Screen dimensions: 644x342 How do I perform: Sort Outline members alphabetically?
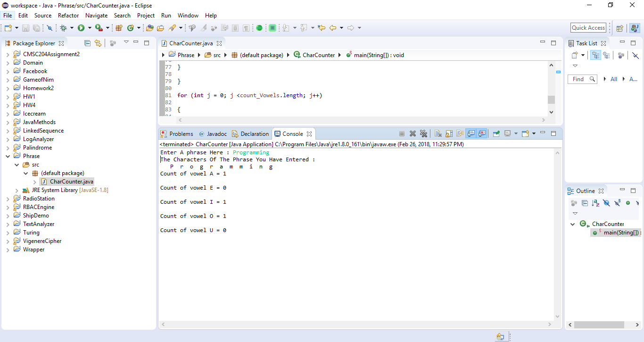pos(595,203)
